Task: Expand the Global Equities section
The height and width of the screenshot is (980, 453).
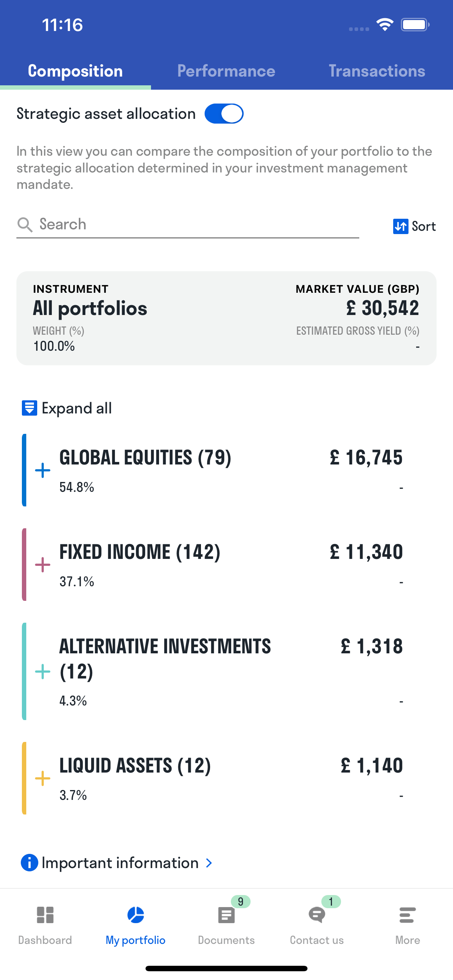Action: tap(43, 470)
